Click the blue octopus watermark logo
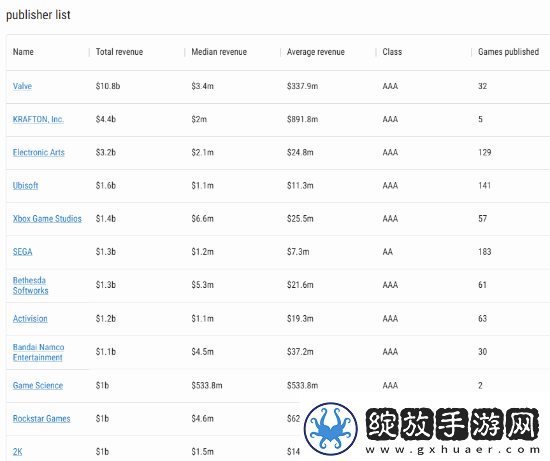The height and width of the screenshot is (461, 550). coord(330,428)
